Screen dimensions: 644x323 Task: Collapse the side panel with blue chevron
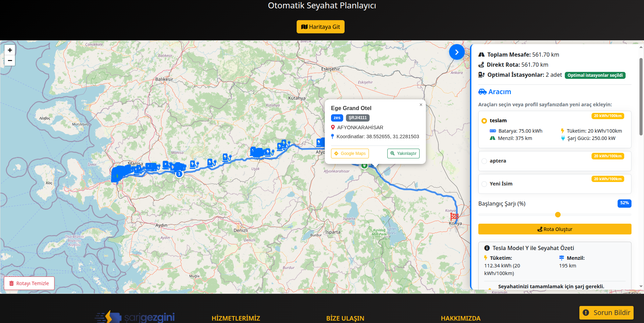click(457, 52)
